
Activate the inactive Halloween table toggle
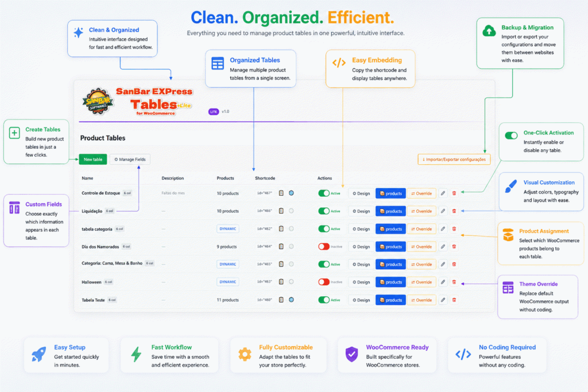point(324,282)
